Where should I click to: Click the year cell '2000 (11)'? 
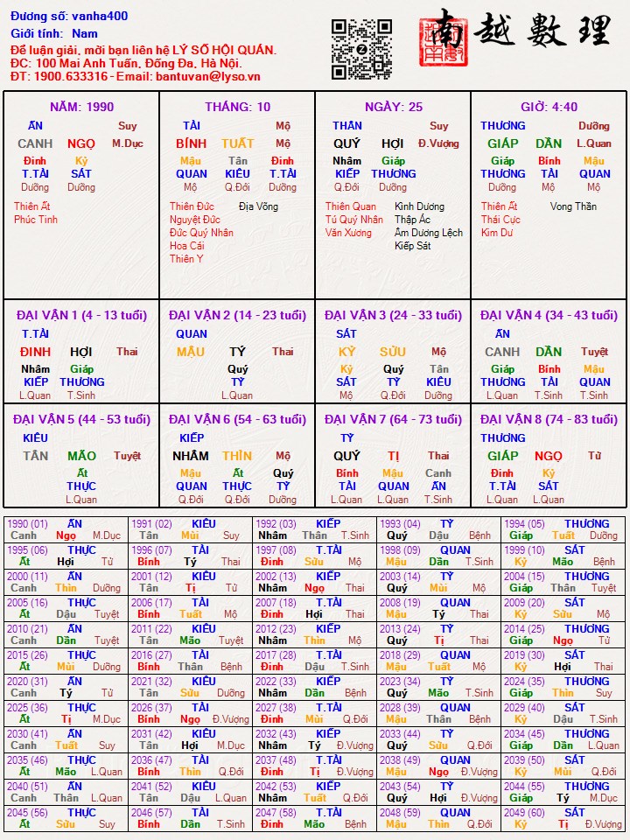pyautogui.click(x=66, y=583)
